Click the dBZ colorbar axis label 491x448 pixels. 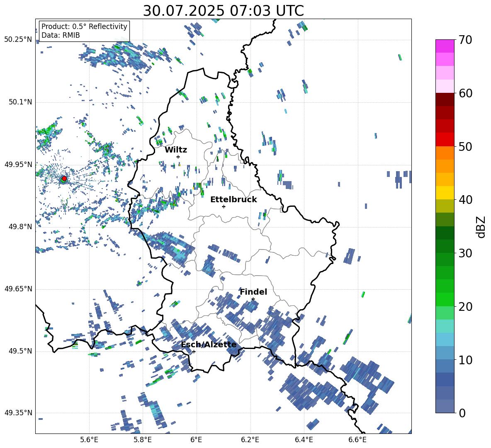(x=481, y=227)
